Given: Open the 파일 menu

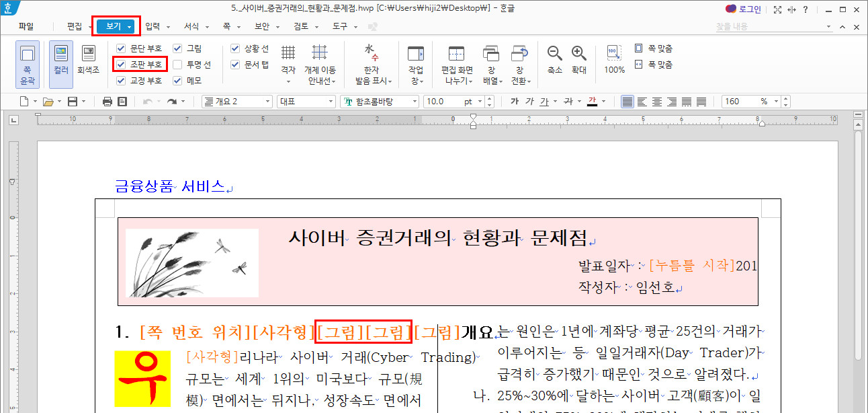Looking at the screenshot, I should tap(26, 27).
